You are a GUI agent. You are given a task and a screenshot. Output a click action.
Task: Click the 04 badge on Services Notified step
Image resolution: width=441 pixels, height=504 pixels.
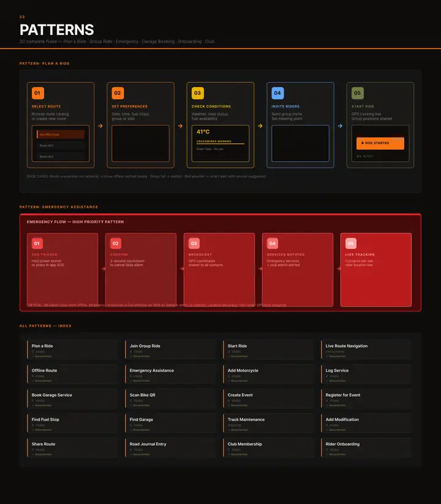[x=273, y=243]
